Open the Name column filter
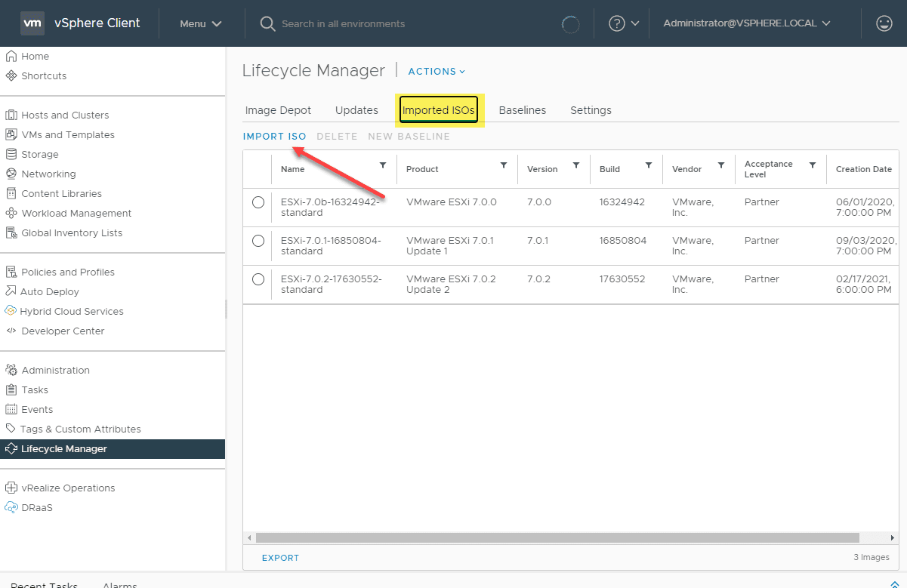Screen dimensions: 907x588 (x=383, y=165)
